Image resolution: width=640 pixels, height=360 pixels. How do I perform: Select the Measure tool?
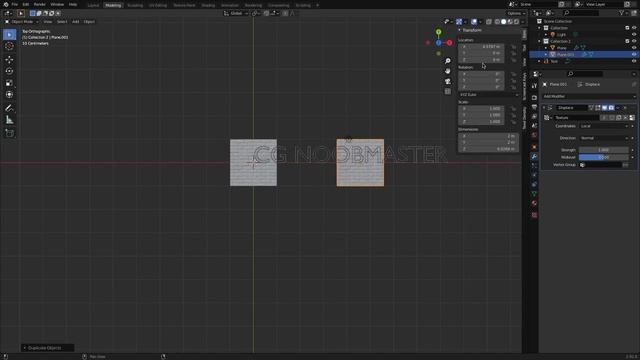(9, 120)
